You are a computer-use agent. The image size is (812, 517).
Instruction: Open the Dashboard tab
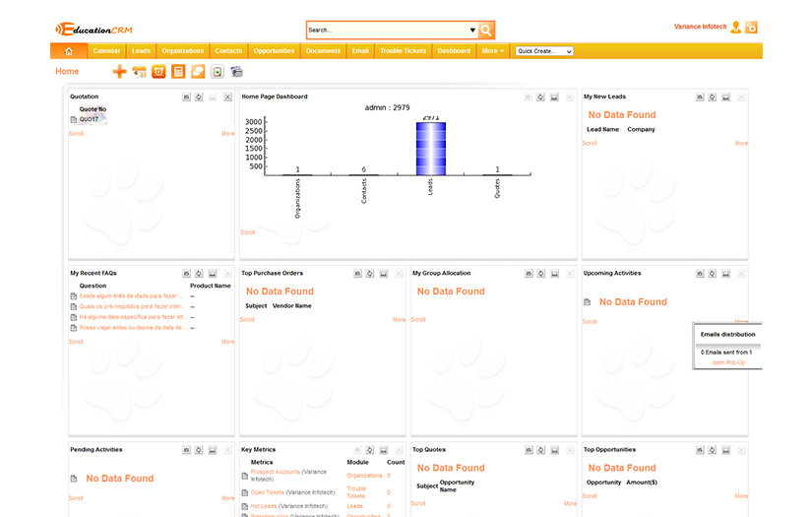(x=454, y=51)
